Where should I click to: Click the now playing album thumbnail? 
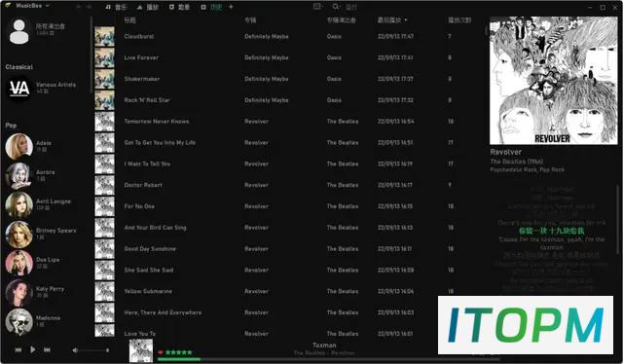click(x=140, y=351)
